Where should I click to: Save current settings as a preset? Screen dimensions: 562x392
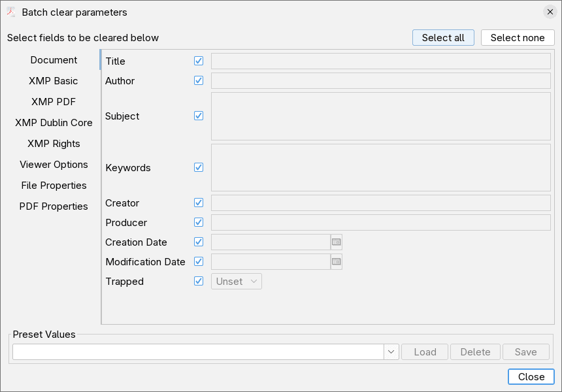525,351
